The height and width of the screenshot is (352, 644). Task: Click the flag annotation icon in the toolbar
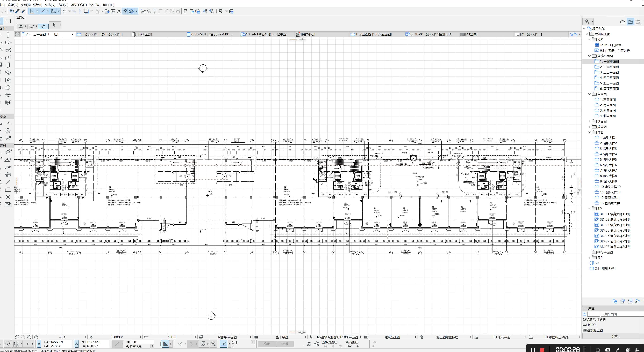pos(185,11)
